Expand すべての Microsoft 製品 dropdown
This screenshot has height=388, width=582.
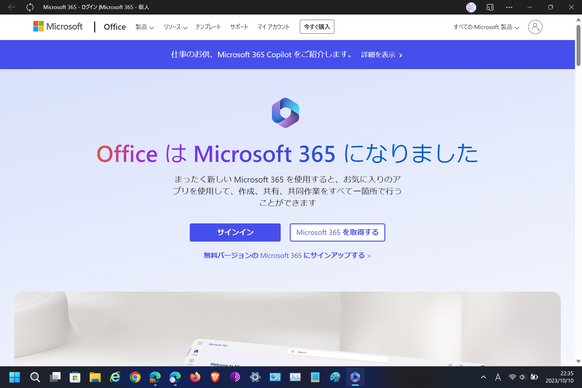pos(486,27)
